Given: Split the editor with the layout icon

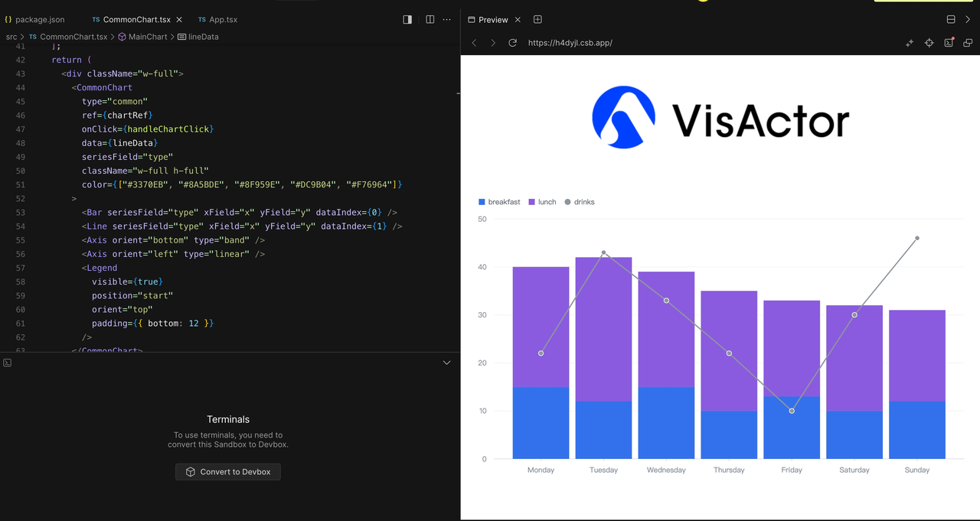Looking at the screenshot, I should tap(430, 20).
